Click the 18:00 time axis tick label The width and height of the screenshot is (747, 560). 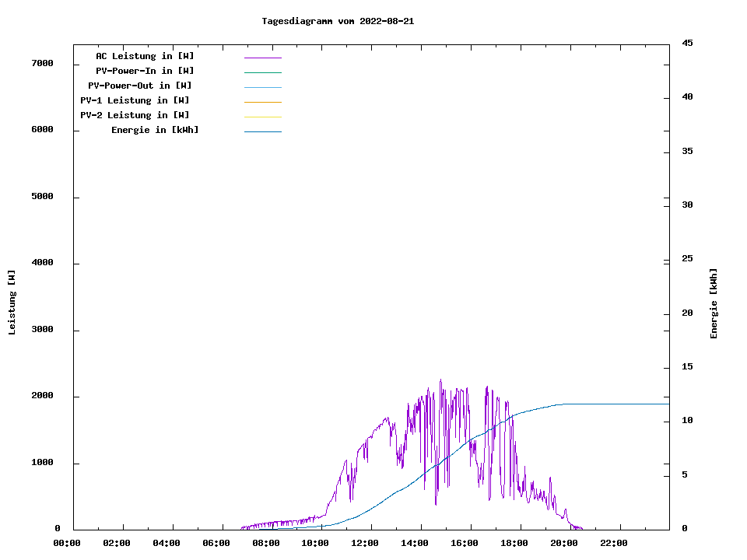(514, 543)
